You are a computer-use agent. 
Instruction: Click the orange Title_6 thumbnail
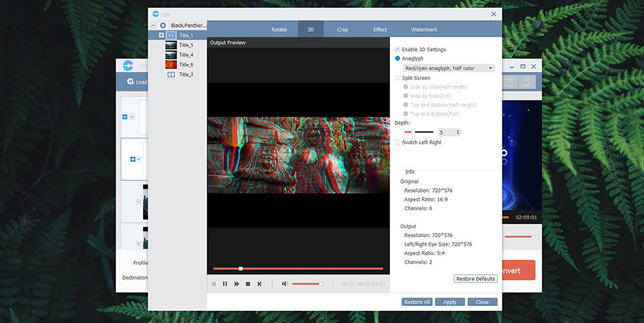coord(171,64)
